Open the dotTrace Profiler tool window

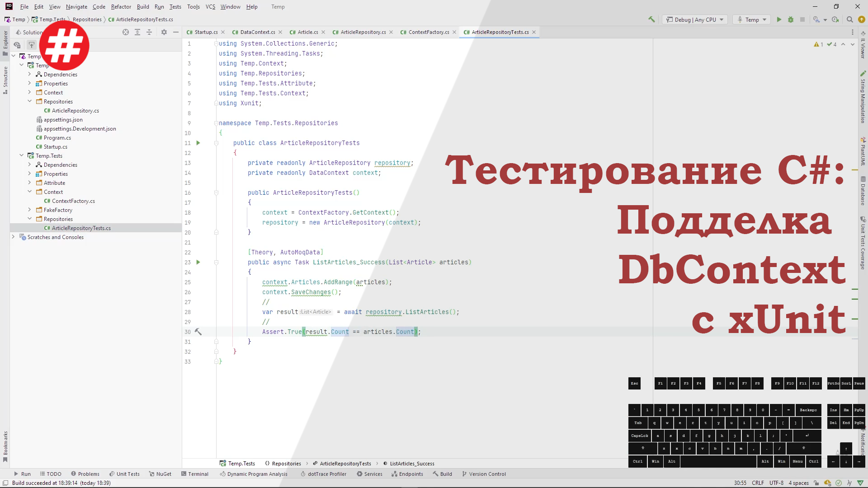tap(323, 474)
